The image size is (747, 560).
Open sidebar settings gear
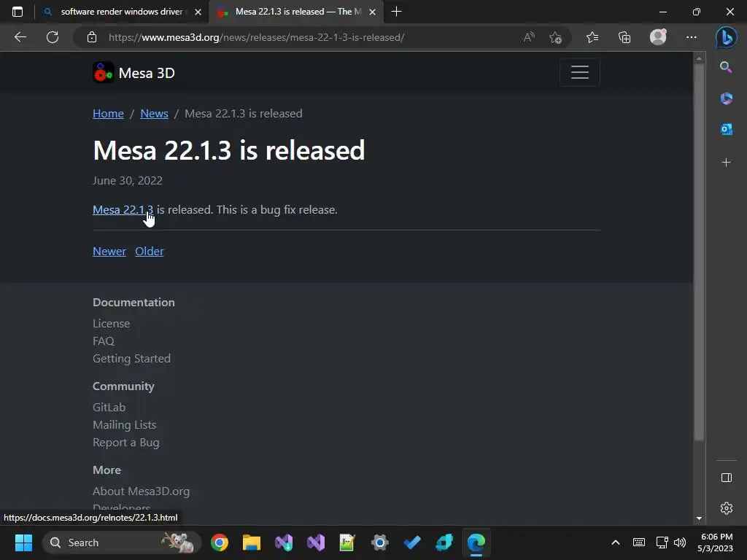[726, 508]
